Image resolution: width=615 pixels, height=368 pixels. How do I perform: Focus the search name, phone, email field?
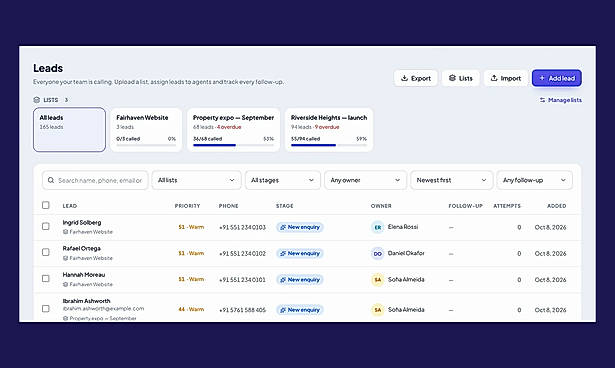coord(95,180)
